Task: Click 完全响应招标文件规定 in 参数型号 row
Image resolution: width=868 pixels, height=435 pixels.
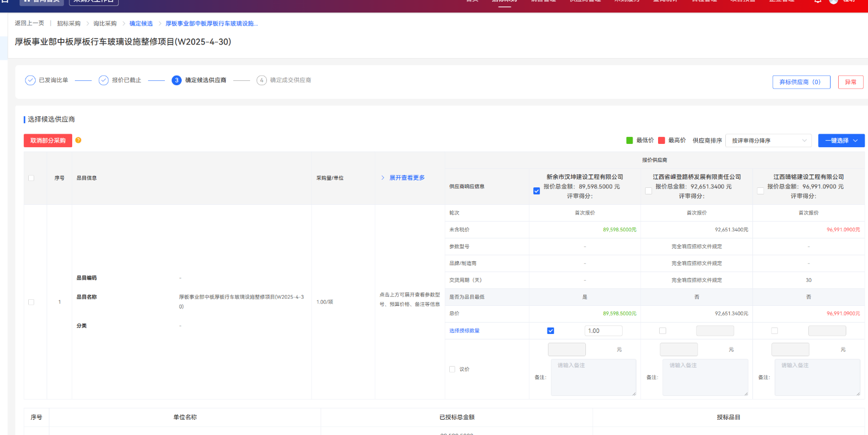Action: click(697, 247)
